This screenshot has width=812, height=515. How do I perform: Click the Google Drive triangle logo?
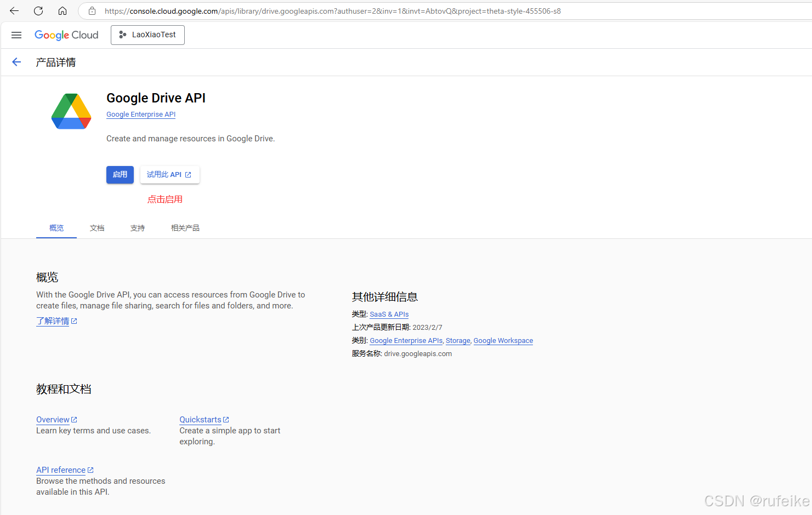point(71,111)
